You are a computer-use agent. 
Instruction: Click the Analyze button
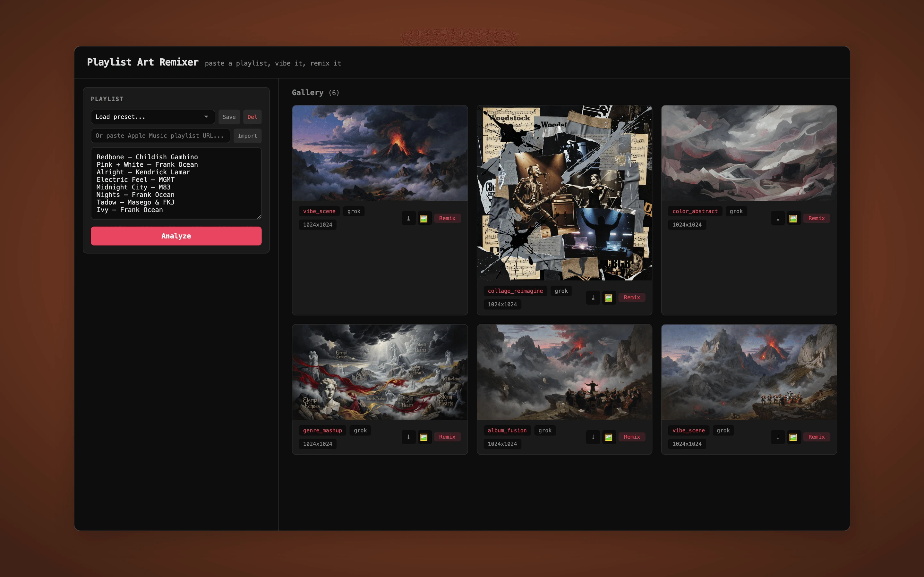click(x=176, y=236)
